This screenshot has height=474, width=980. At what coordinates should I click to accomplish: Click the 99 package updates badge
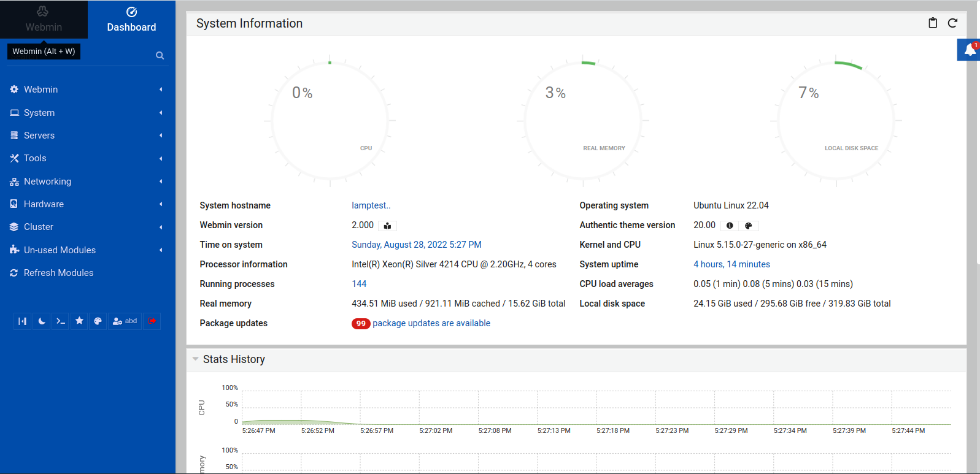(x=361, y=324)
